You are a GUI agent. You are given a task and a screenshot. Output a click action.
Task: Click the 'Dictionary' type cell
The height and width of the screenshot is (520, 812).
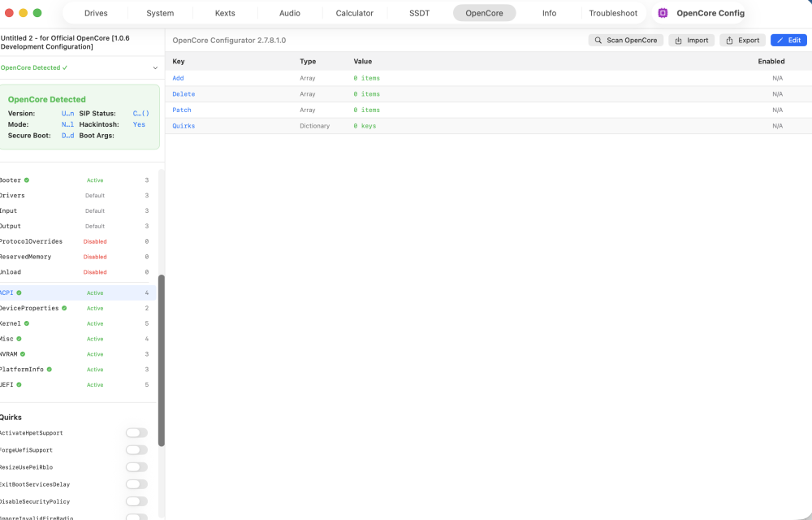pyautogui.click(x=314, y=126)
